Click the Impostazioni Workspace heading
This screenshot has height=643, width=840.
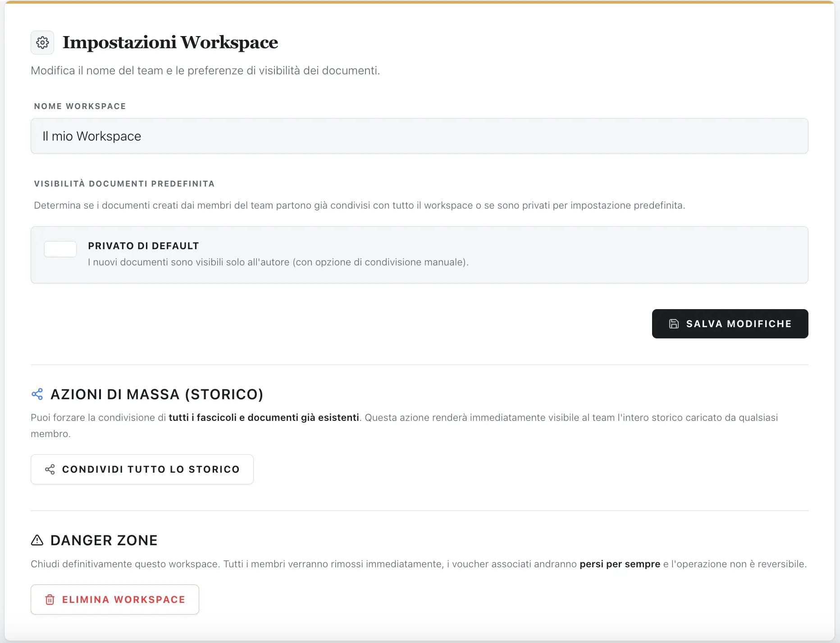click(170, 42)
